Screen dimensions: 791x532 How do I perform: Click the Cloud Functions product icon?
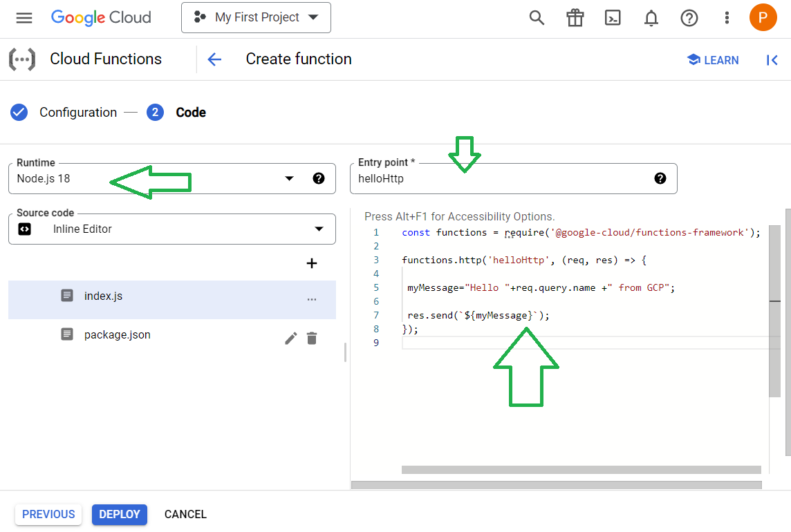pos(22,59)
